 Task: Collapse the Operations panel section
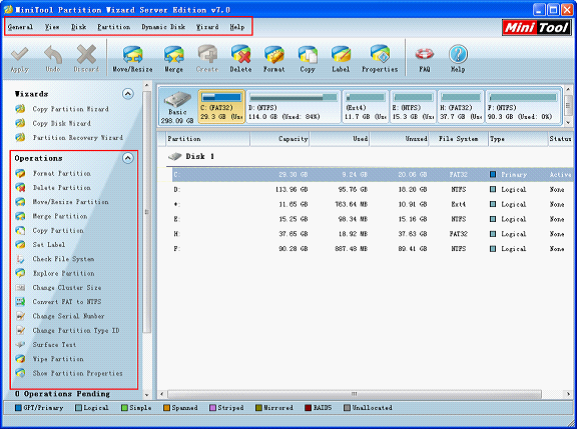click(x=127, y=158)
